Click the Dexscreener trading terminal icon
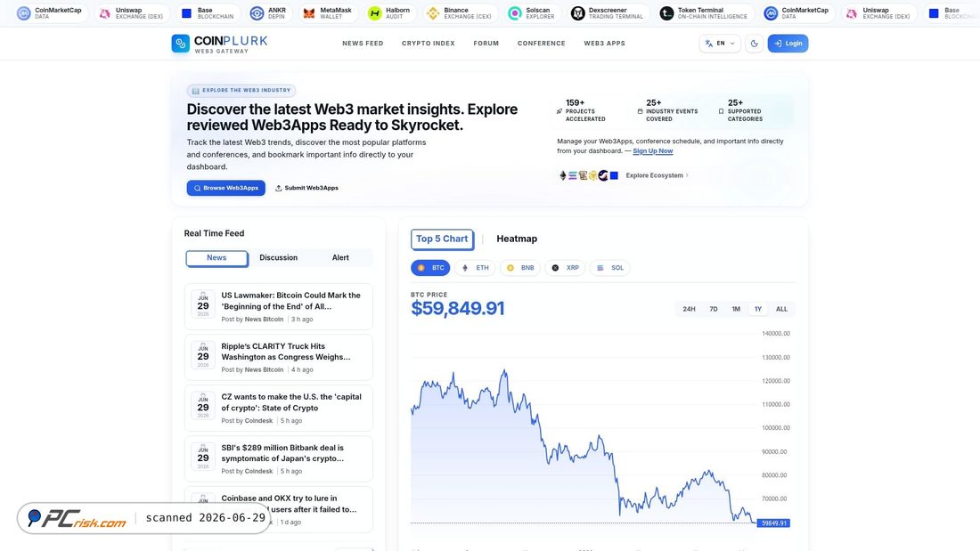980x551 pixels. [578, 13]
